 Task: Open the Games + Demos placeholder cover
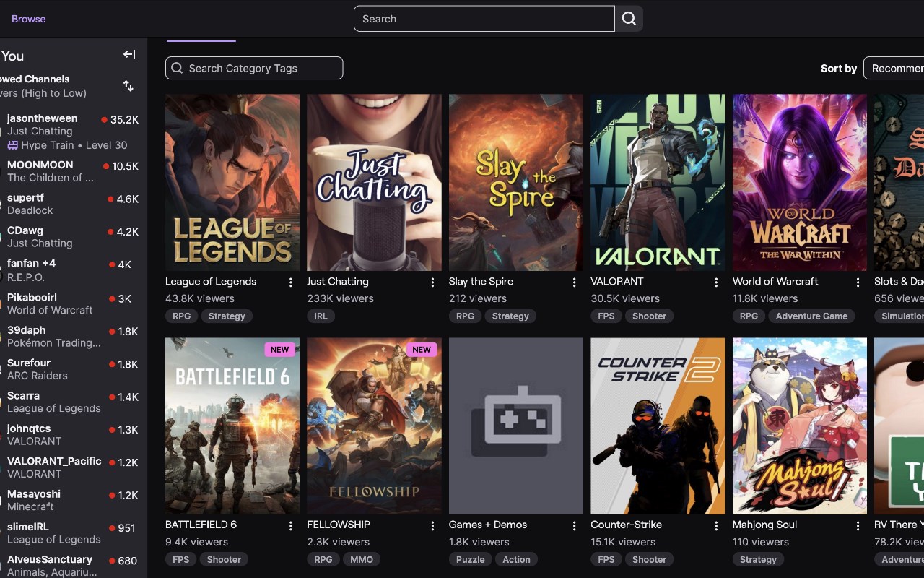(516, 426)
